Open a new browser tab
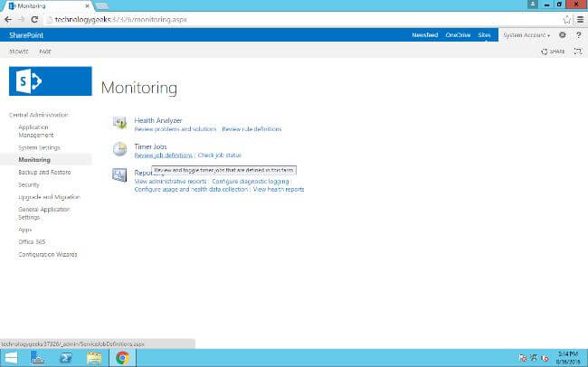 pos(102,5)
